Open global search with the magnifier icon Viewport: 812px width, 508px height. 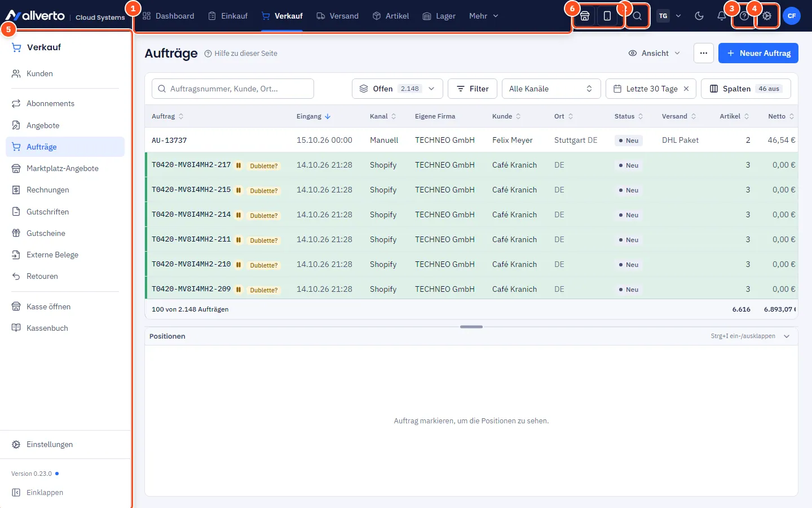point(637,16)
